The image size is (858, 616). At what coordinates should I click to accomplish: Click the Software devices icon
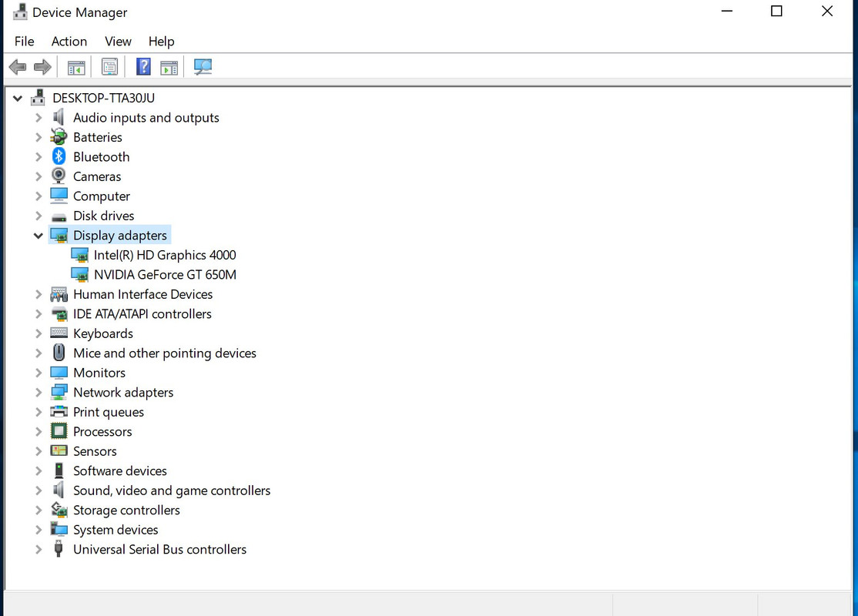tap(59, 470)
